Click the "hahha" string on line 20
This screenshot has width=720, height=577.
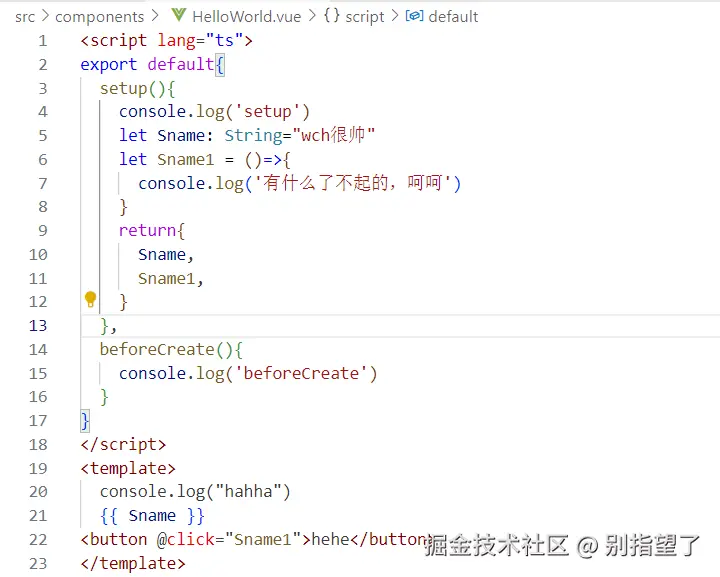(x=248, y=492)
